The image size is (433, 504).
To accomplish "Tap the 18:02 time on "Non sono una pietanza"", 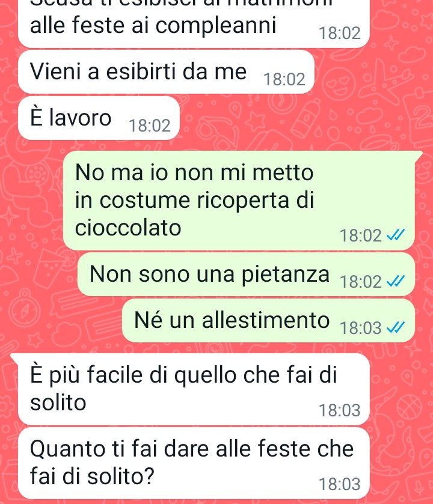I will [x=361, y=282].
